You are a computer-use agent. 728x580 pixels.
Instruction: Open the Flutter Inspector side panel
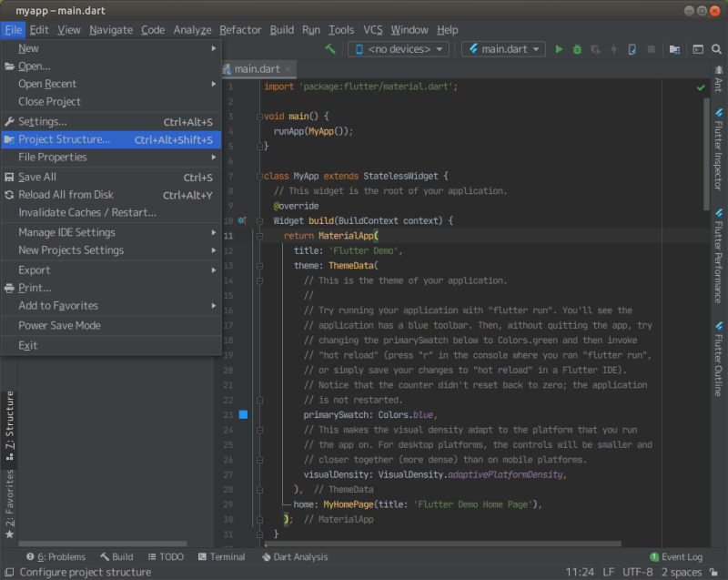click(x=718, y=151)
